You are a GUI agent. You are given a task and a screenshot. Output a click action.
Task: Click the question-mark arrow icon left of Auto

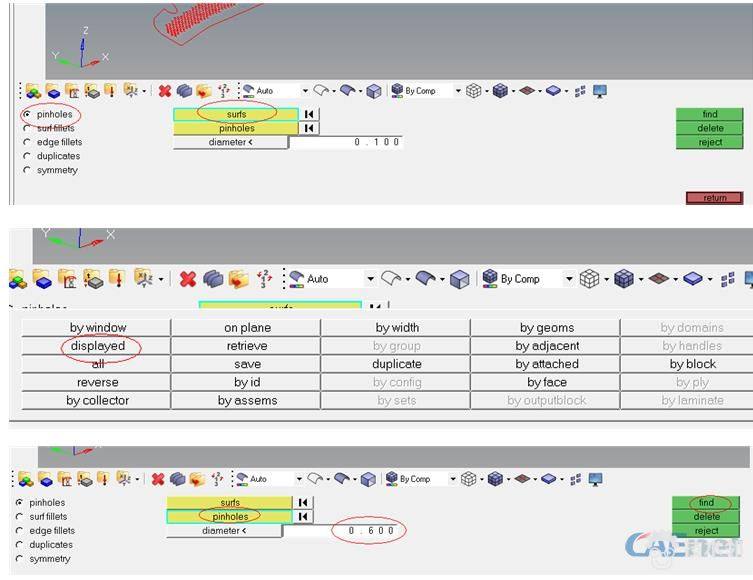tap(265, 279)
